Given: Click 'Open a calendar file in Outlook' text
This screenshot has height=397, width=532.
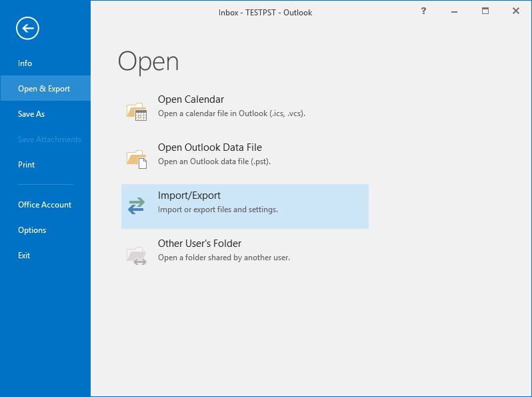Looking at the screenshot, I should (231, 113).
